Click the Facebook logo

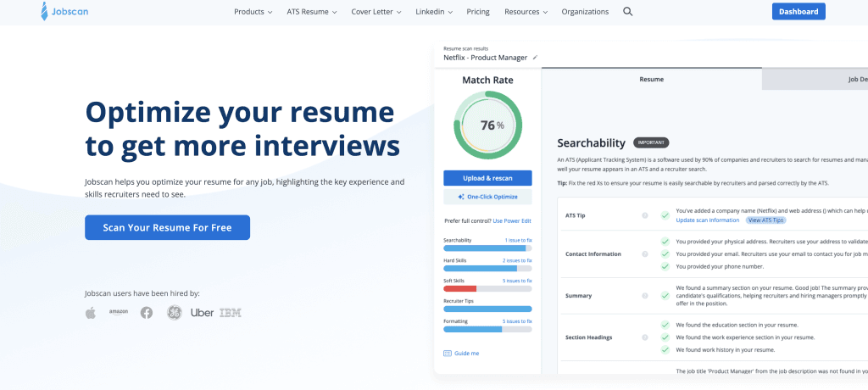point(146,313)
